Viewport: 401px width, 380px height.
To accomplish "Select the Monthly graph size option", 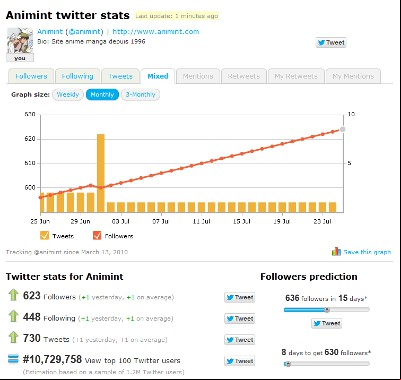I will (102, 95).
